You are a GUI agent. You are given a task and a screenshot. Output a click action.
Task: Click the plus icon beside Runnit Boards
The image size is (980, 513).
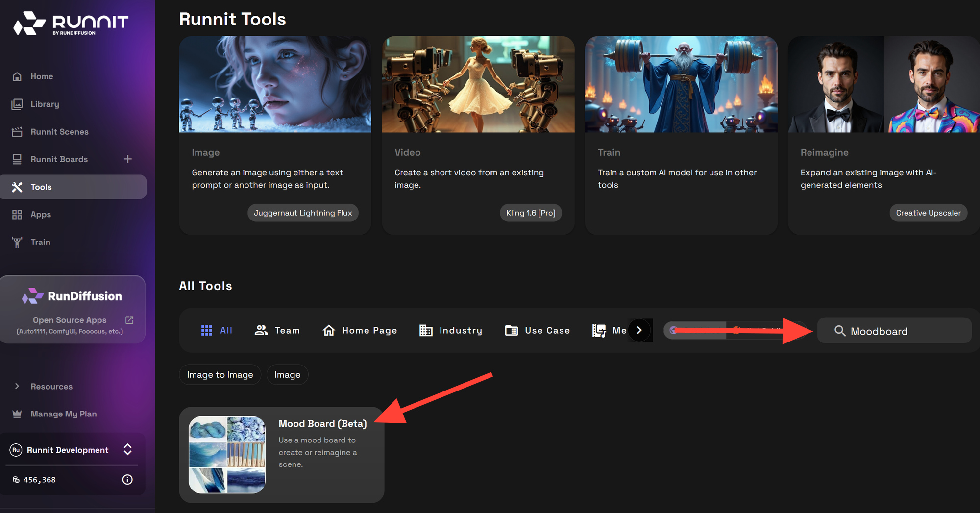[127, 159]
